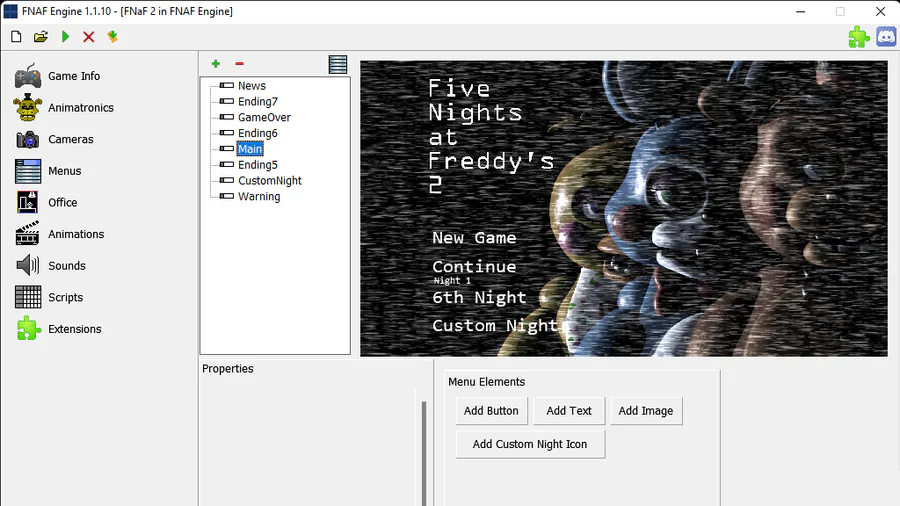Click the Animations clapperboard icon
The image size is (900, 506).
click(28, 234)
